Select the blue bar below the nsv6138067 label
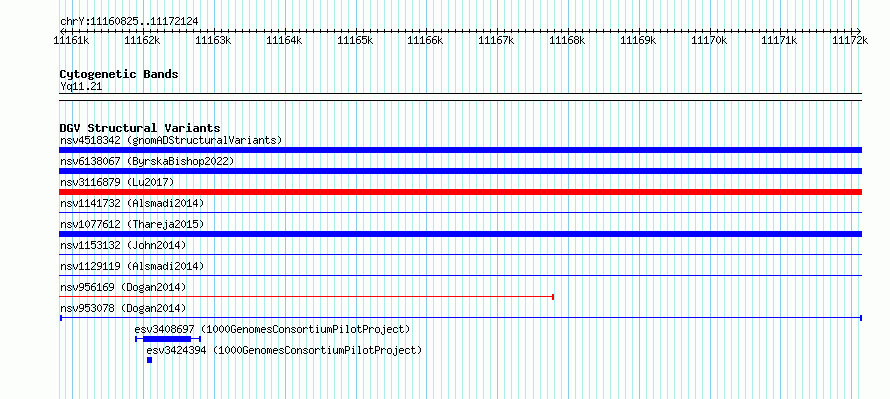 (x=460, y=171)
